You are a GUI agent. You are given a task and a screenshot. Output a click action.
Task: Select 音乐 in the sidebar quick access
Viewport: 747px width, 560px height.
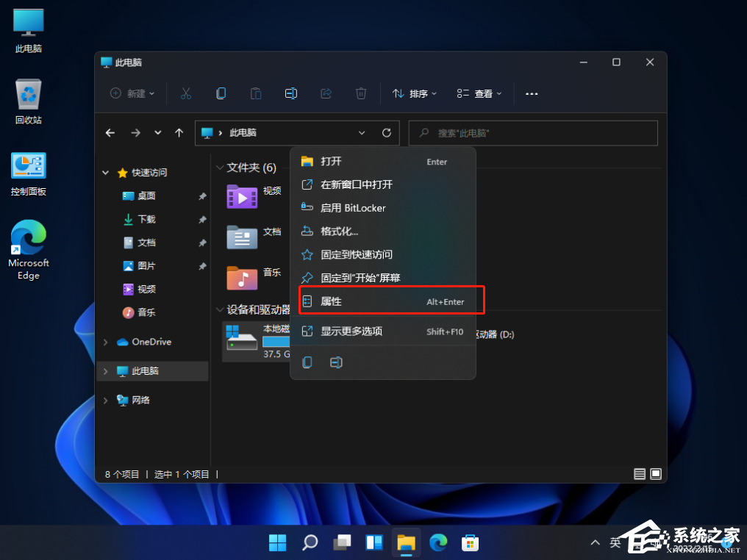tap(146, 312)
